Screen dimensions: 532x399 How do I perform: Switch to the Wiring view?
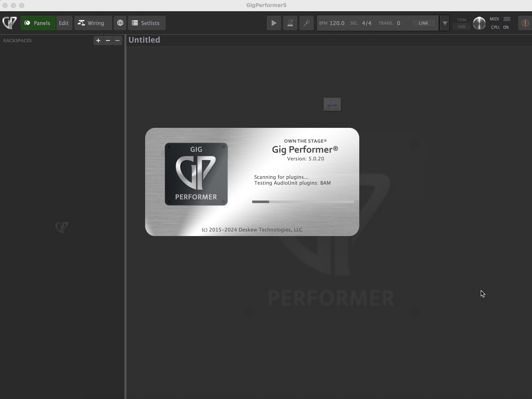coord(93,23)
